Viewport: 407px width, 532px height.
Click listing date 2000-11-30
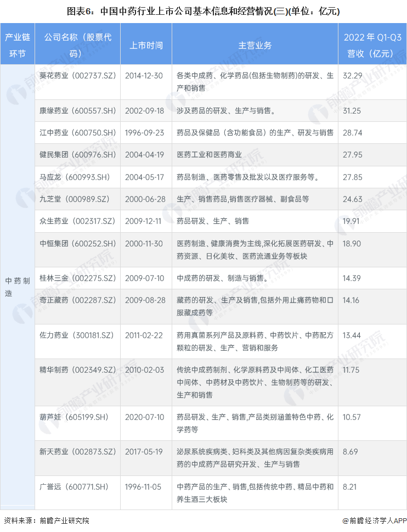click(x=144, y=244)
